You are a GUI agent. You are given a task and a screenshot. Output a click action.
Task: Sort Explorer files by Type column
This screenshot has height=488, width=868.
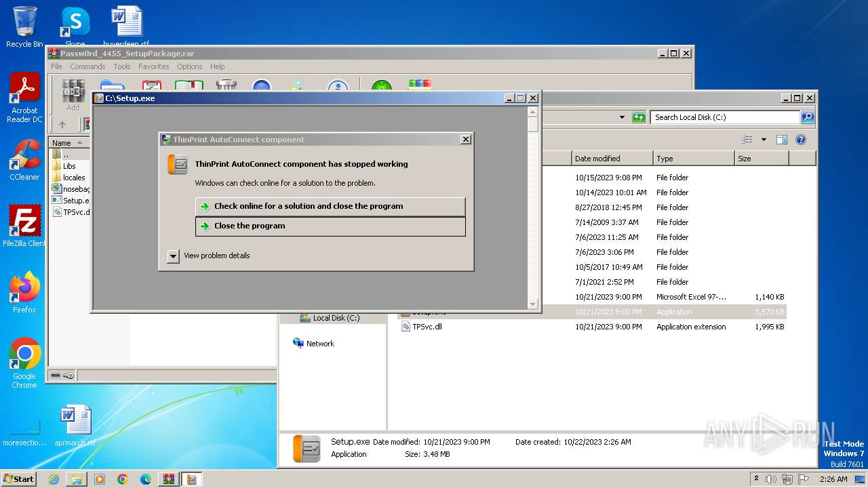point(694,159)
